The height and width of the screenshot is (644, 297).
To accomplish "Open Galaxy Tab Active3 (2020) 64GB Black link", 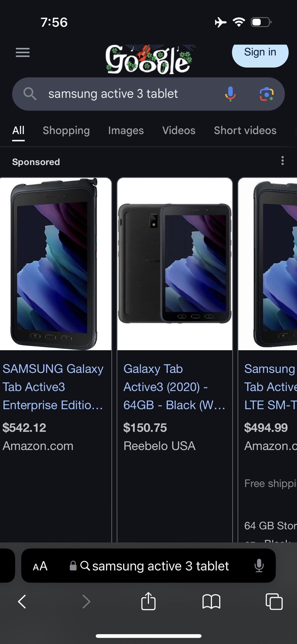I will click(x=174, y=387).
